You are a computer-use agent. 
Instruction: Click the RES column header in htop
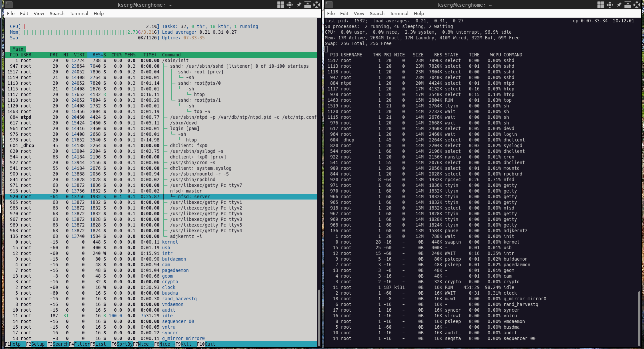click(x=97, y=55)
